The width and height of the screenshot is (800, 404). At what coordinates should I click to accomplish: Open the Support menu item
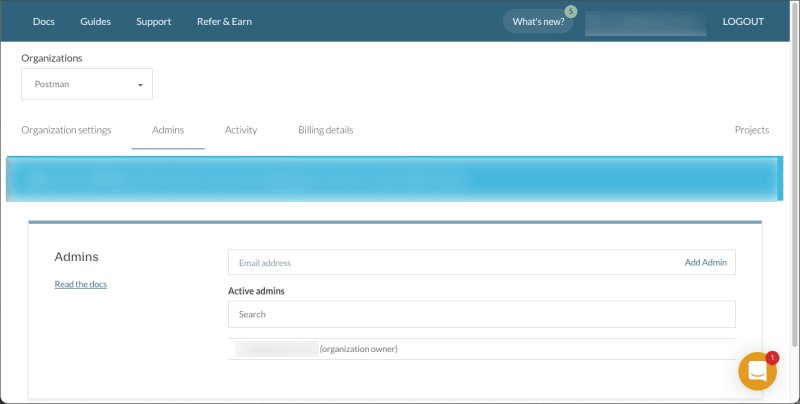[x=154, y=21]
